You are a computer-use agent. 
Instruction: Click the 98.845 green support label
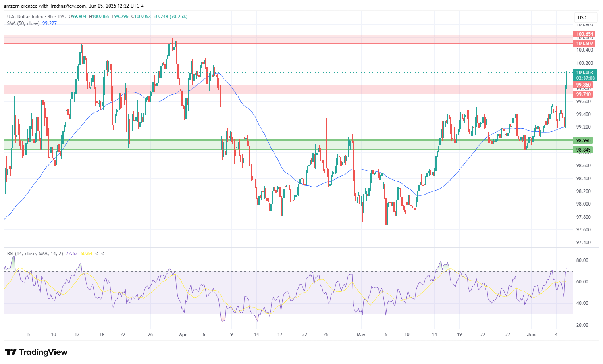(584, 150)
